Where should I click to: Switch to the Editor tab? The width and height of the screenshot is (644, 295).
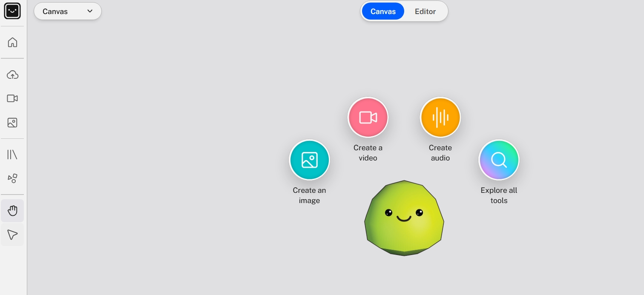(425, 11)
